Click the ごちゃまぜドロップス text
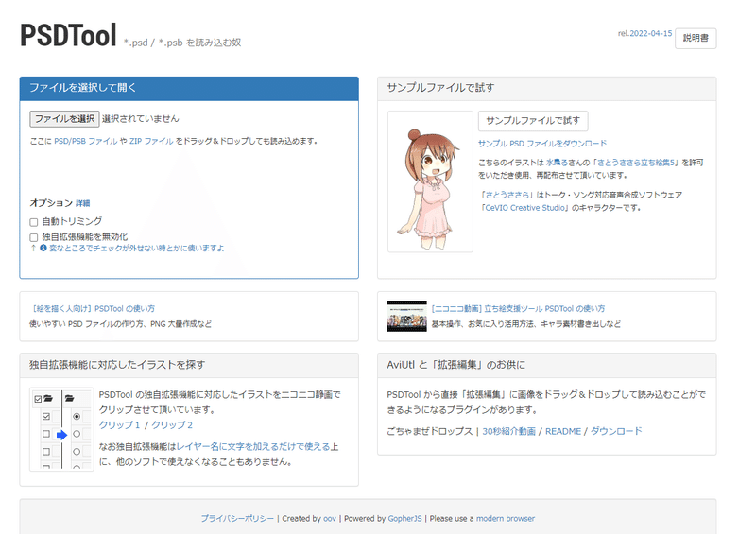 pyautogui.click(x=430, y=431)
